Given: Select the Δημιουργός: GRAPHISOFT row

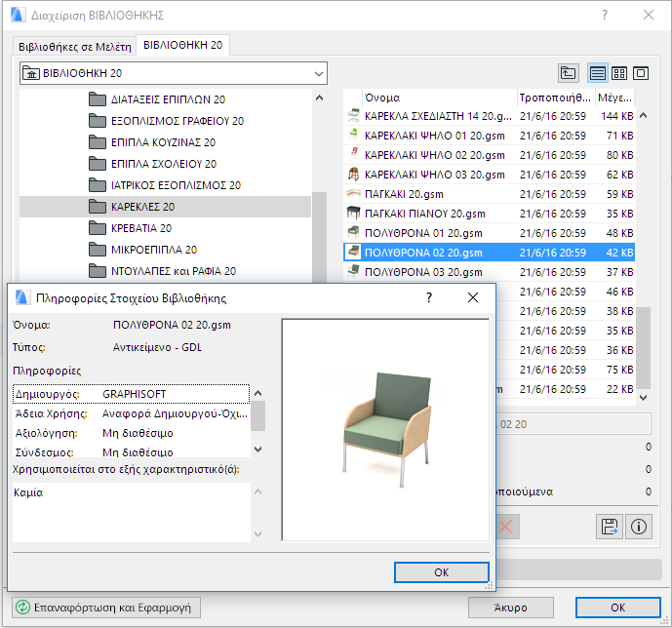Looking at the screenshot, I should pos(131,394).
